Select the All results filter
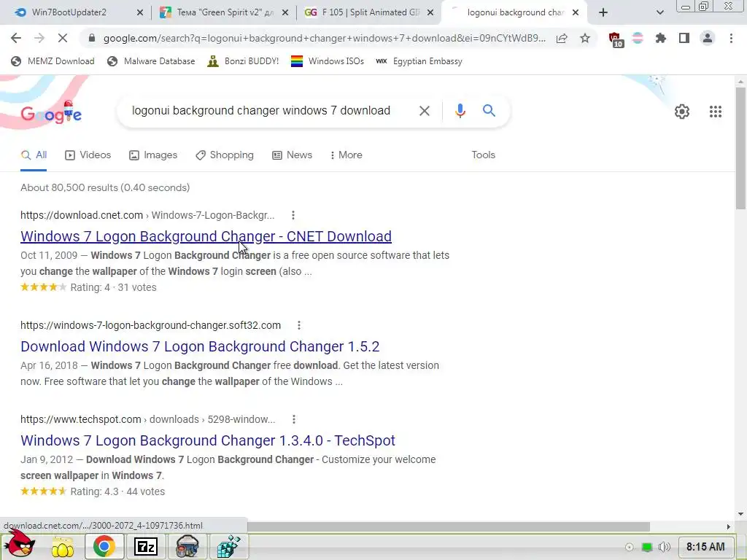This screenshot has height=560, width=747. click(x=34, y=155)
